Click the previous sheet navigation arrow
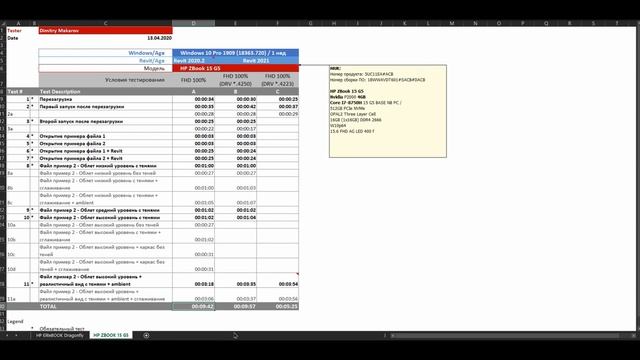This screenshot has height=360, width=640. tap(7, 336)
